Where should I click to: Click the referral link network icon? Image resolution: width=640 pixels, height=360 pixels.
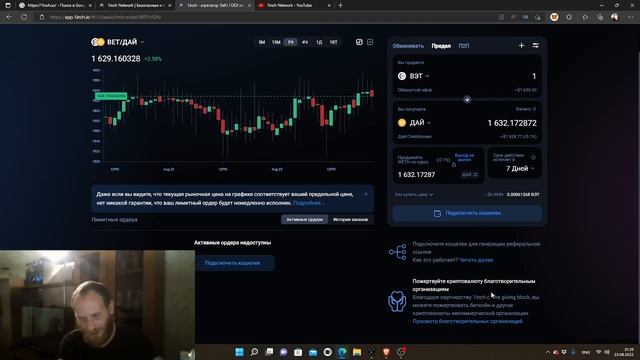397,252
